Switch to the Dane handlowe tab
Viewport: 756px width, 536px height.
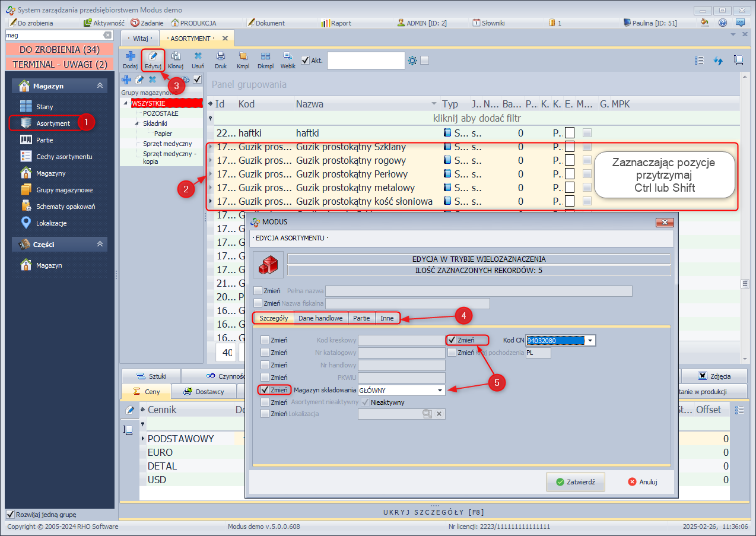(320, 318)
